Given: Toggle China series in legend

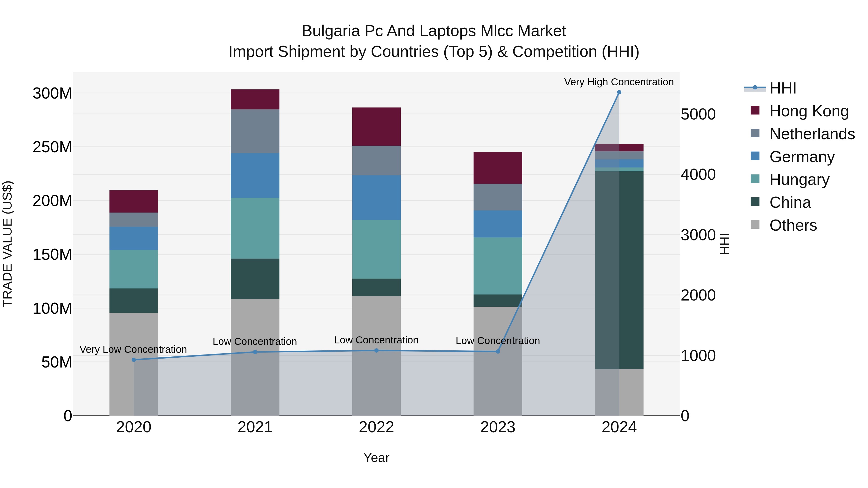Looking at the screenshot, I should pos(781,202).
